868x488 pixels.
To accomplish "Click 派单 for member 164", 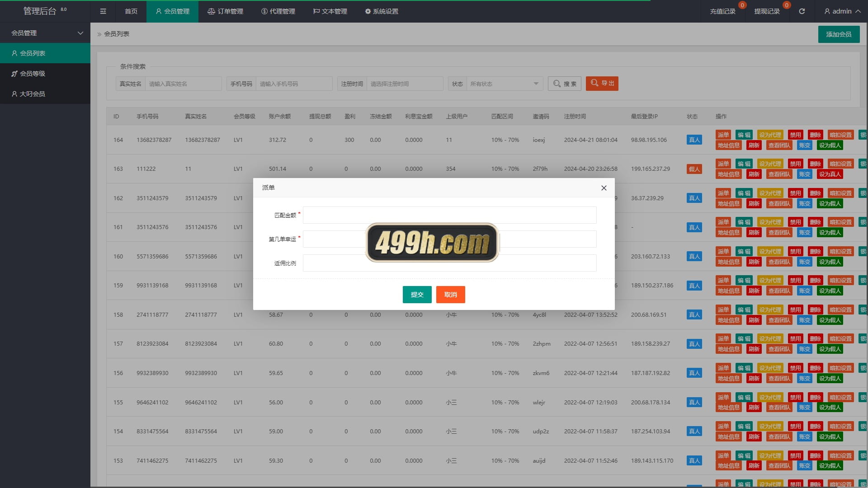I will 723,135.
